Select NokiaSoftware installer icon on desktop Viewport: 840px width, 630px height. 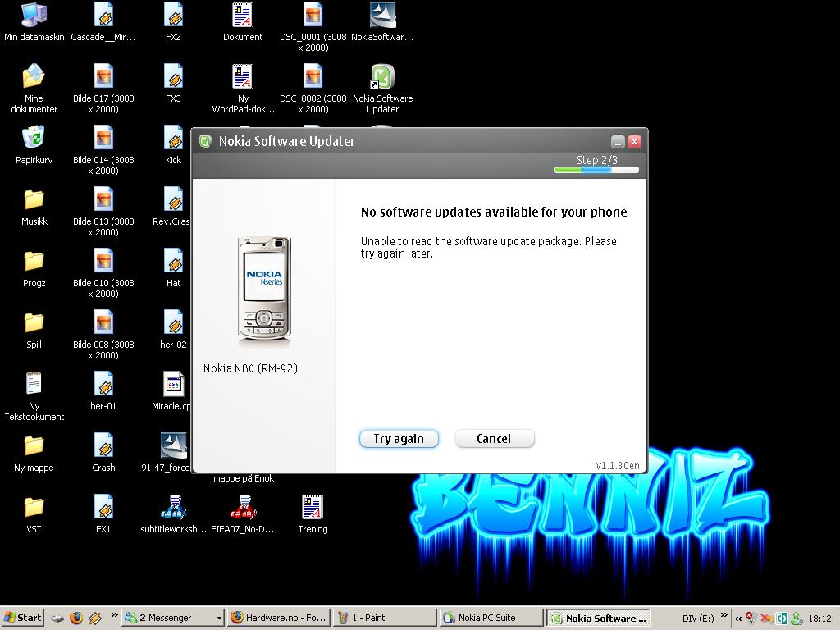coord(382,22)
